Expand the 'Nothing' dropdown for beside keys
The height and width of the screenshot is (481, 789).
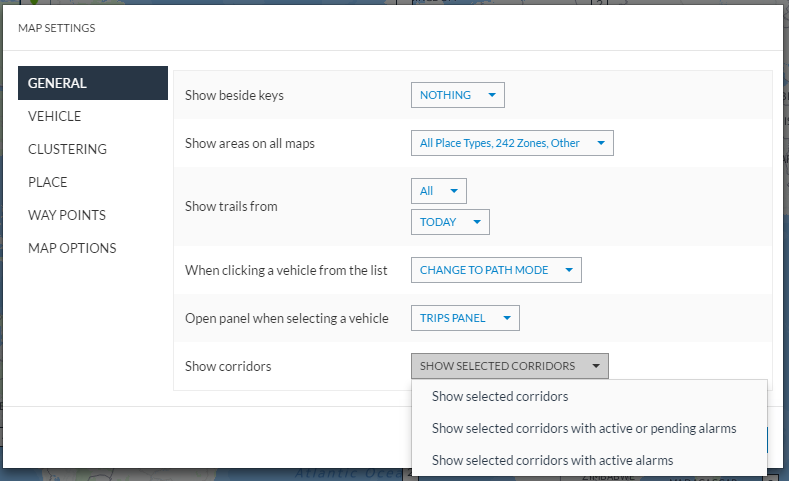coord(457,95)
